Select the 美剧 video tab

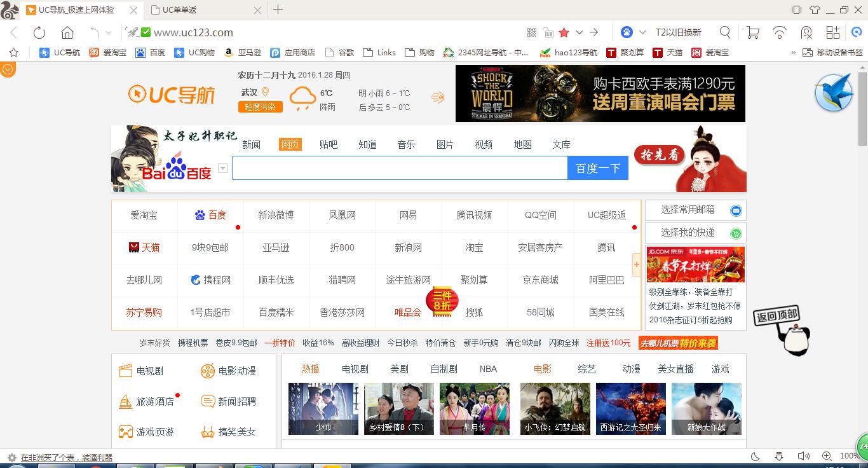click(x=399, y=369)
